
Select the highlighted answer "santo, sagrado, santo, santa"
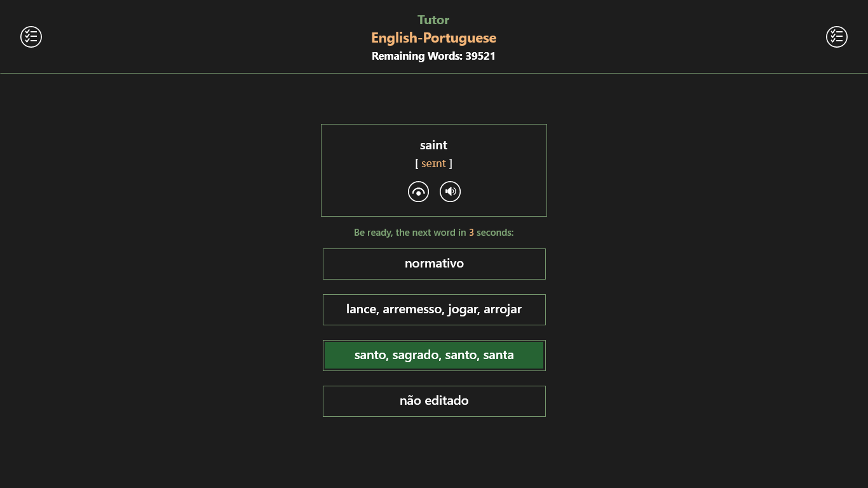(434, 355)
